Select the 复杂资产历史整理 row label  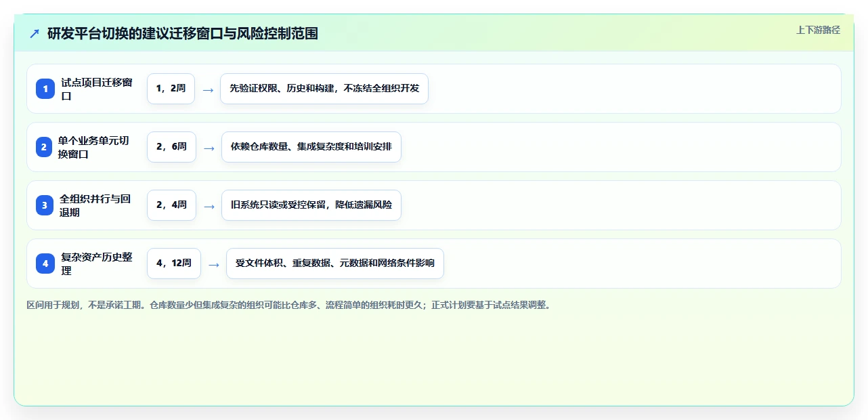[97, 264]
